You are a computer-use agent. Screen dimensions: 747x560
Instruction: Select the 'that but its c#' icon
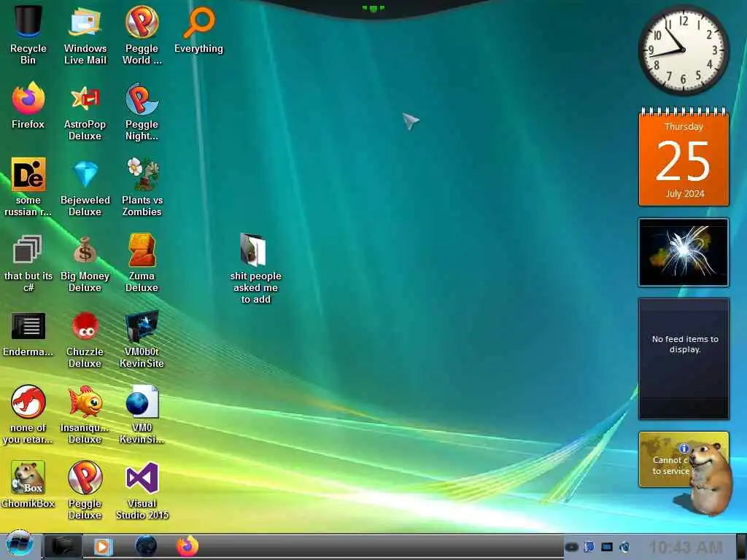point(28,262)
